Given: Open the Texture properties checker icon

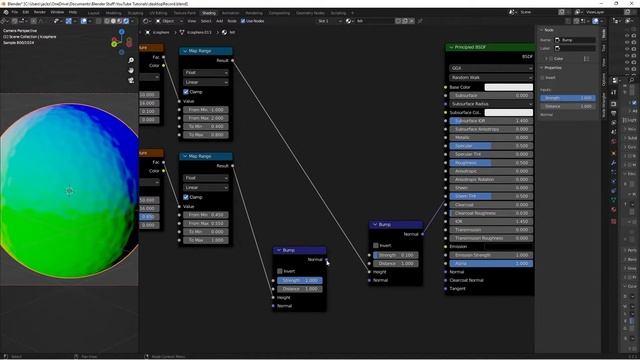Looking at the screenshot, I should click(613, 221).
